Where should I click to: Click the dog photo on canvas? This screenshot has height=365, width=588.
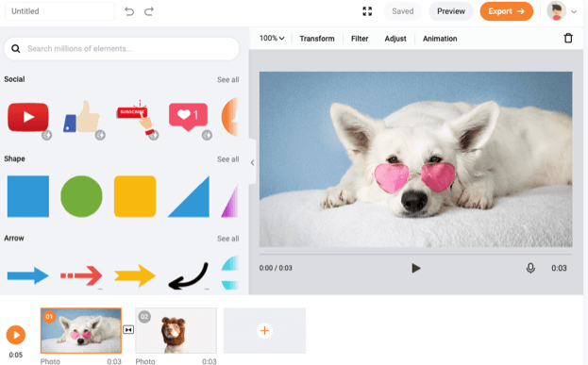click(x=416, y=159)
